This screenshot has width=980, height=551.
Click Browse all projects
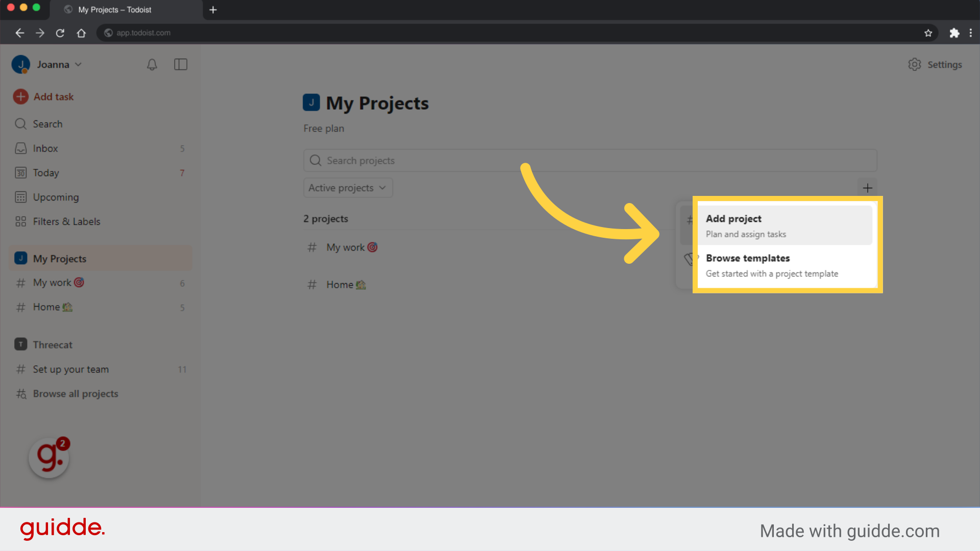(75, 393)
